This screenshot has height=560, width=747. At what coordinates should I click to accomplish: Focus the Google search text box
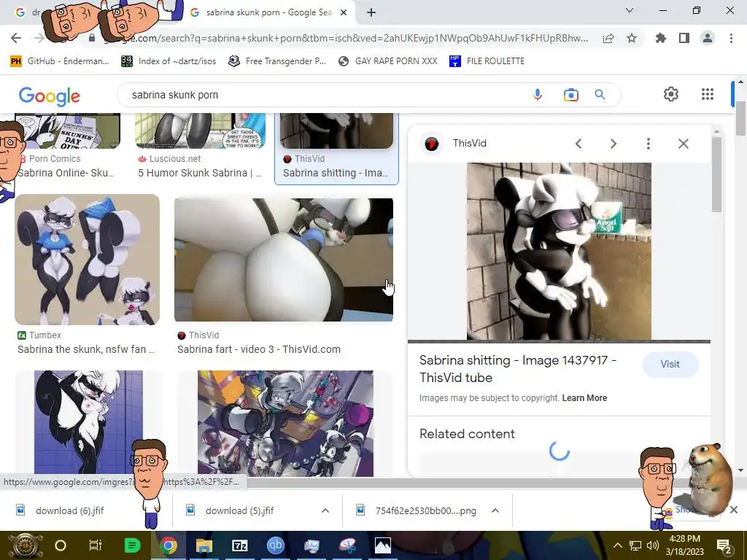click(x=324, y=95)
